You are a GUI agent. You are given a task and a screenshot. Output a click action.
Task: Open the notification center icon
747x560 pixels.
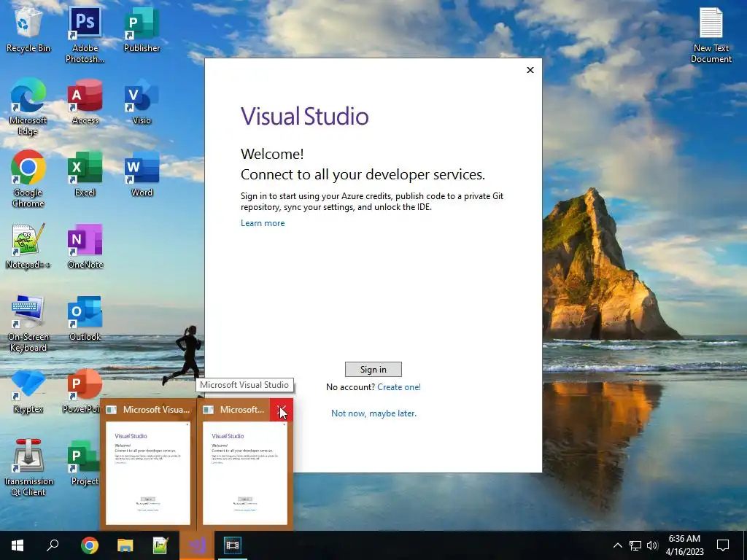(723, 545)
